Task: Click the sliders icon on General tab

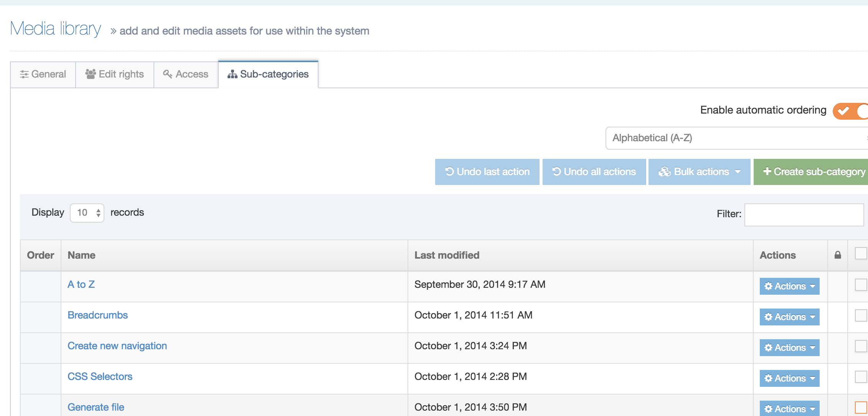Action: (24, 74)
